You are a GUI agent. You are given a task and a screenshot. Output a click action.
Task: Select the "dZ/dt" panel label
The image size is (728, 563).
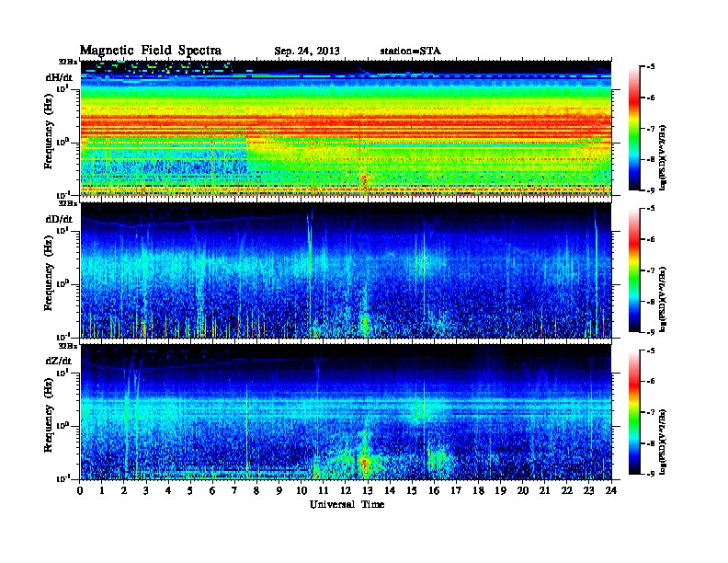click(59, 361)
